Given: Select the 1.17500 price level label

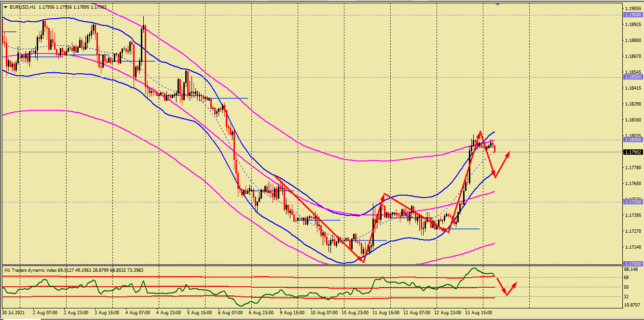Looking at the screenshot, I should click(x=632, y=202).
